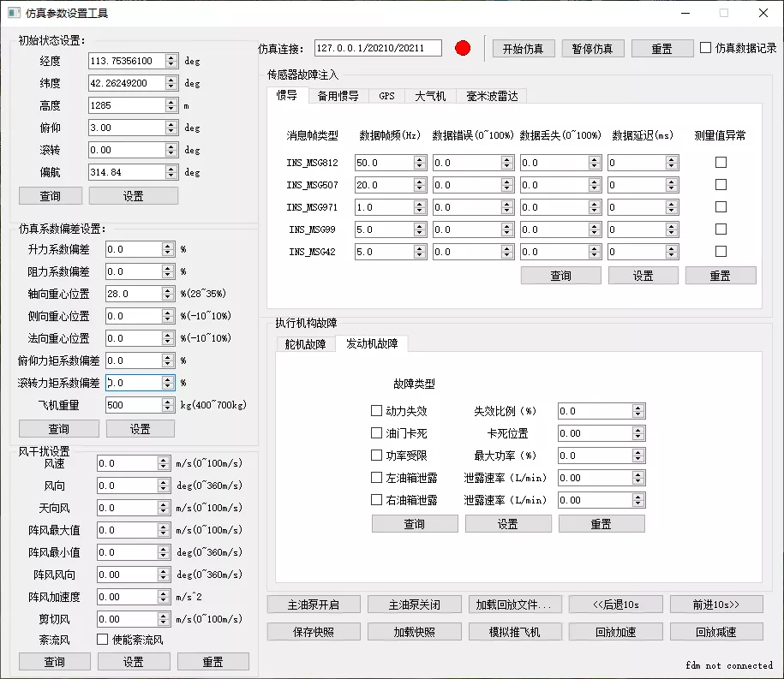This screenshot has height=679, width=784.
Task: Click 主油泵关闭 button
Action: pos(415,605)
